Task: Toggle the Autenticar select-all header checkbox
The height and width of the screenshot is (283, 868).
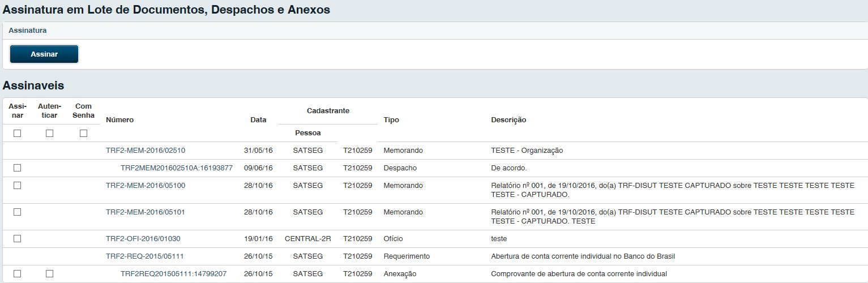Action: tap(49, 134)
